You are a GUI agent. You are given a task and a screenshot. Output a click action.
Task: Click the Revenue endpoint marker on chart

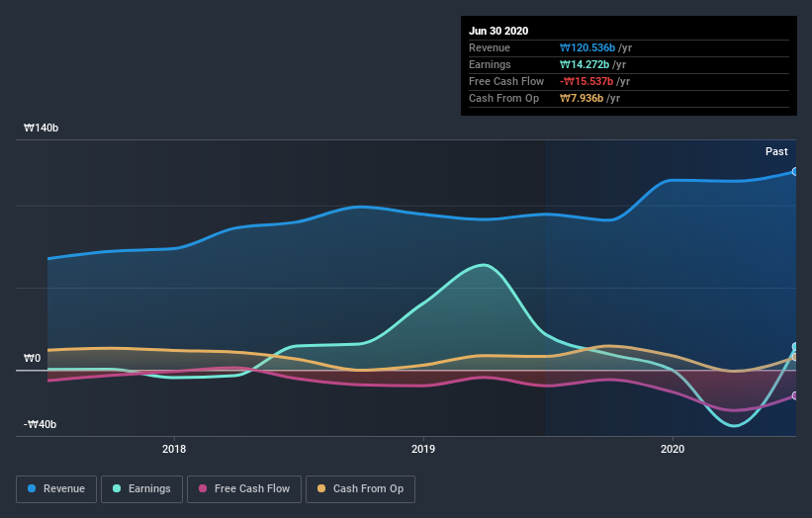click(x=795, y=171)
